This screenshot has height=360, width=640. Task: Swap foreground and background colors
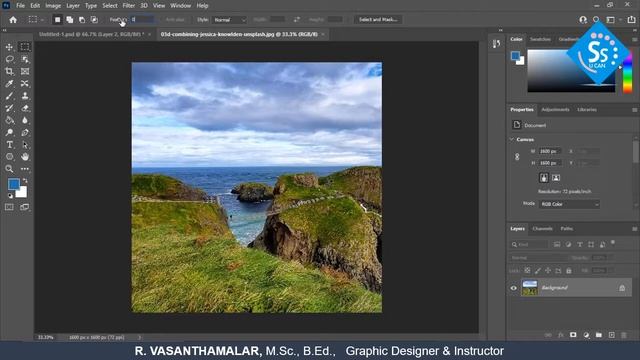click(25, 180)
